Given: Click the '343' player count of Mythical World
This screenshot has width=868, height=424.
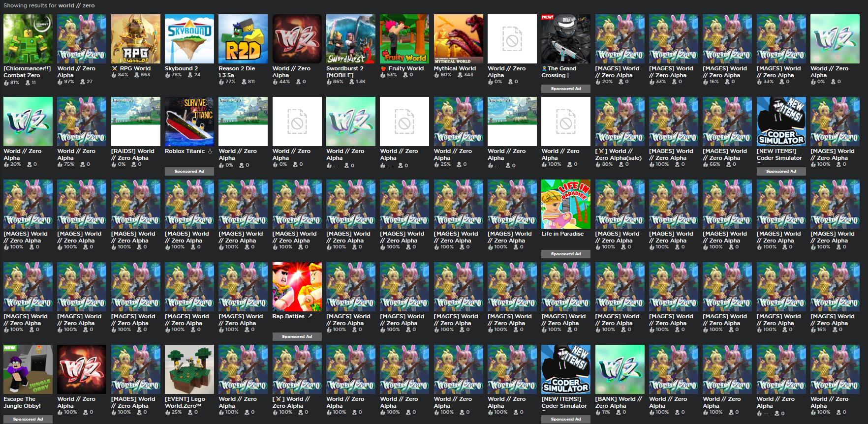Looking at the screenshot, I should pos(468,75).
